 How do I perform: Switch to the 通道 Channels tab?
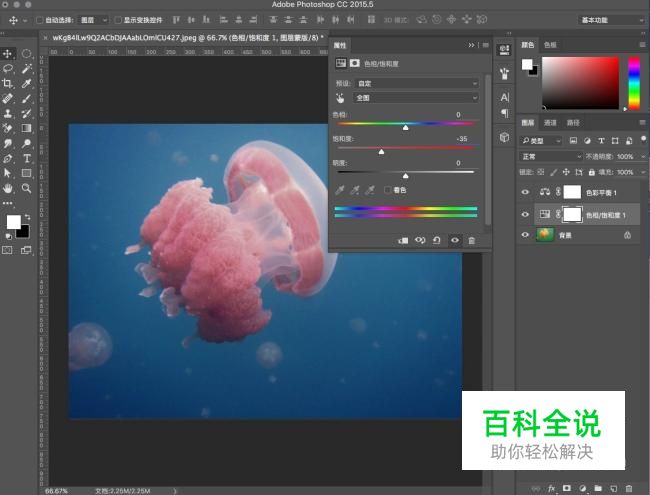click(550, 123)
